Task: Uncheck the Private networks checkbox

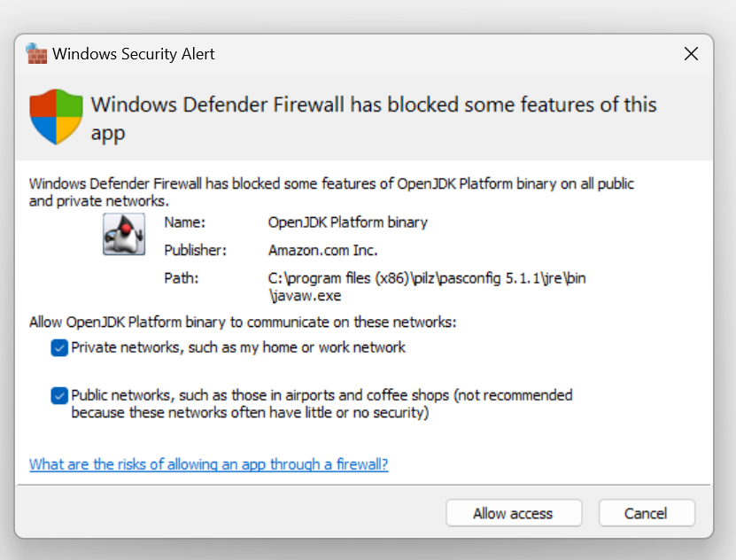Action: point(59,348)
